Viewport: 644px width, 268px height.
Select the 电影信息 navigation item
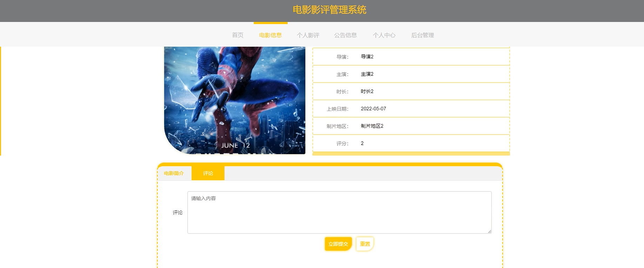pyautogui.click(x=270, y=35)
